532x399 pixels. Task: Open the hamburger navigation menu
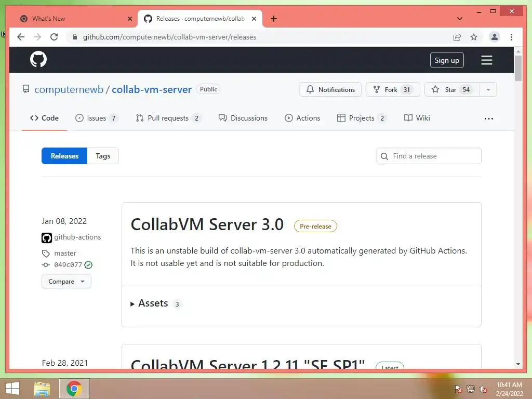tap(486, 60)
